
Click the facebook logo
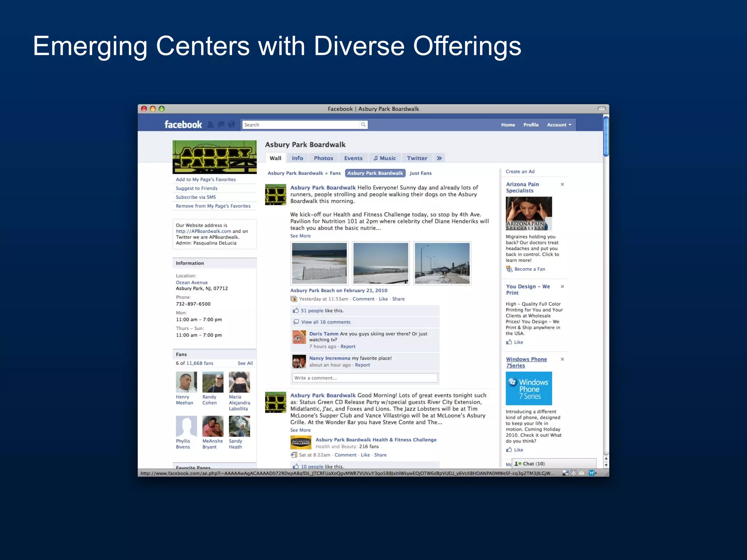coord(183,125)
